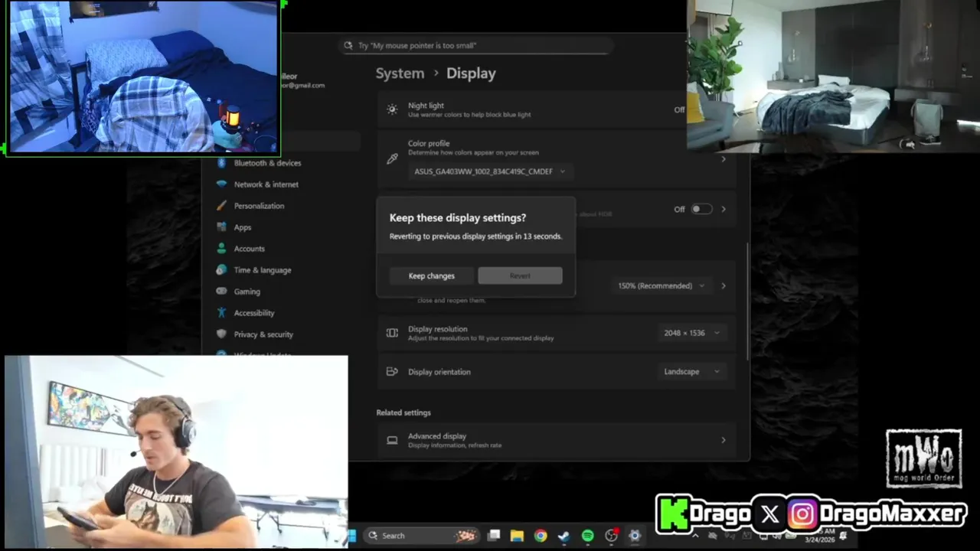Show hidden system tray icons chevron

pos(694,536)
